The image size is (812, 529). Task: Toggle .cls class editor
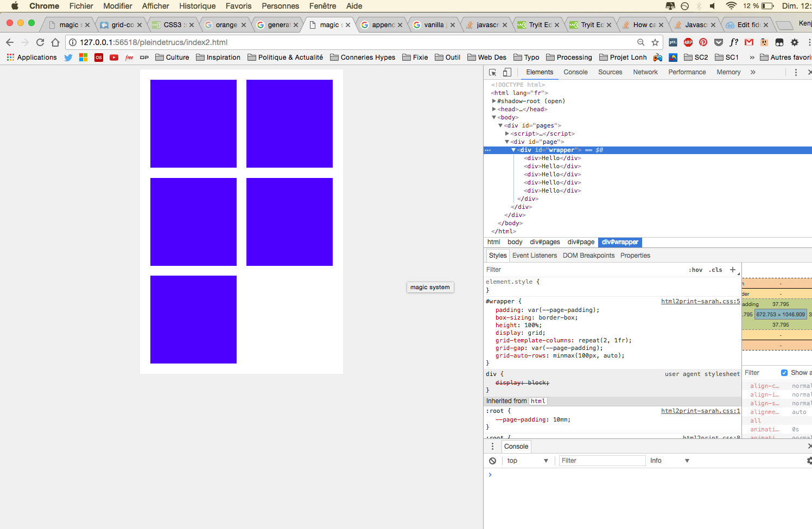[715, 270]
